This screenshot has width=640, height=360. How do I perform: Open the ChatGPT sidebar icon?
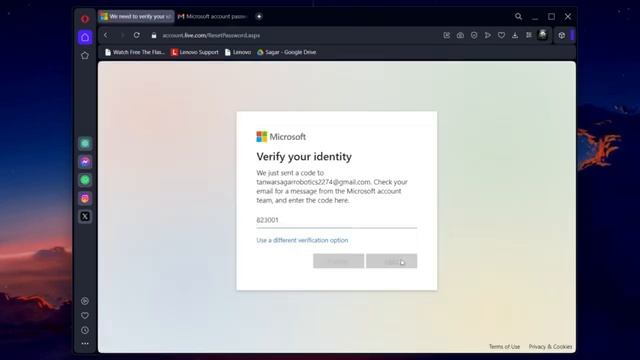coord(85,143)
